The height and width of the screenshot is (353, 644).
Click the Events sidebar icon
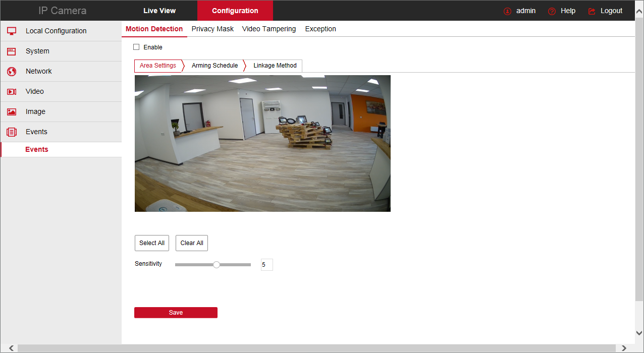point(12,132)
